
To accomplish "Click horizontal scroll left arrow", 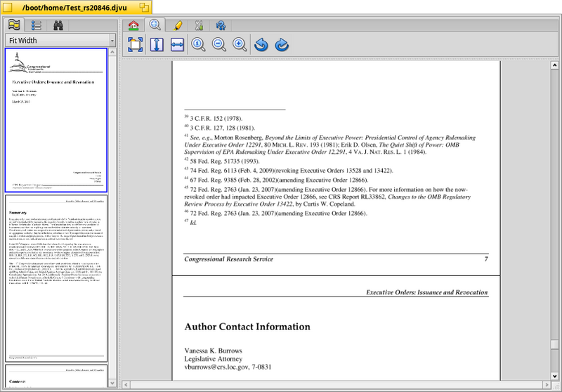I will tap(126, 385).
